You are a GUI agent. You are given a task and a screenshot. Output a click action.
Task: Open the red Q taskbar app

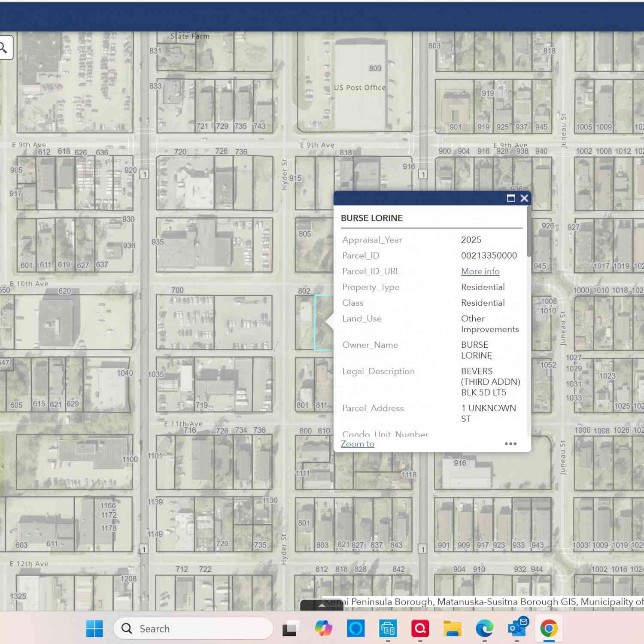pyautogui.click(x=420, y=629)
